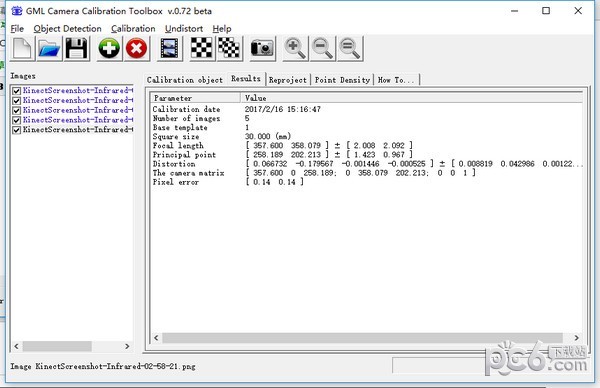600x388 pixels.
Task: Open the Point Density tab
Action: [342, 80]
